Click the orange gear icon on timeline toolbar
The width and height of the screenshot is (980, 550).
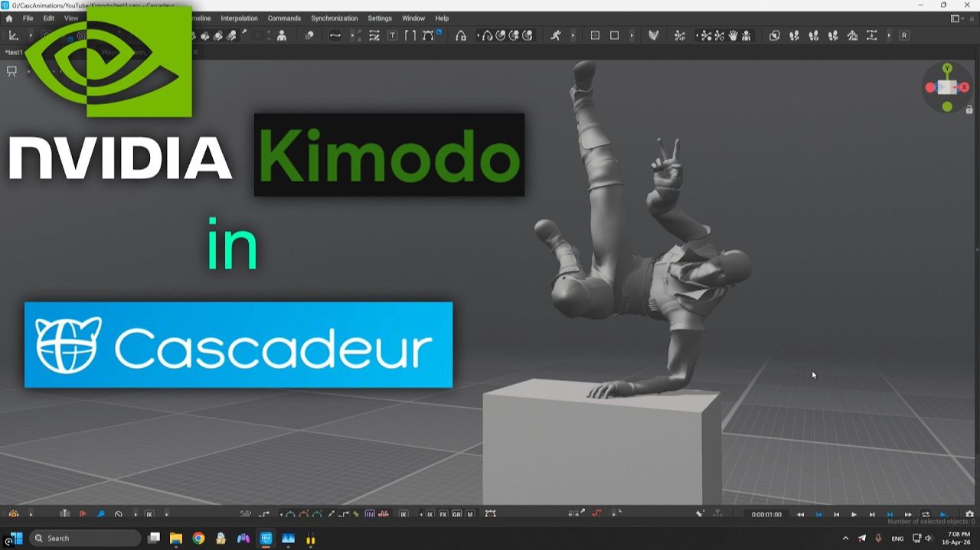pyautogui.click(x=14, y=514)
